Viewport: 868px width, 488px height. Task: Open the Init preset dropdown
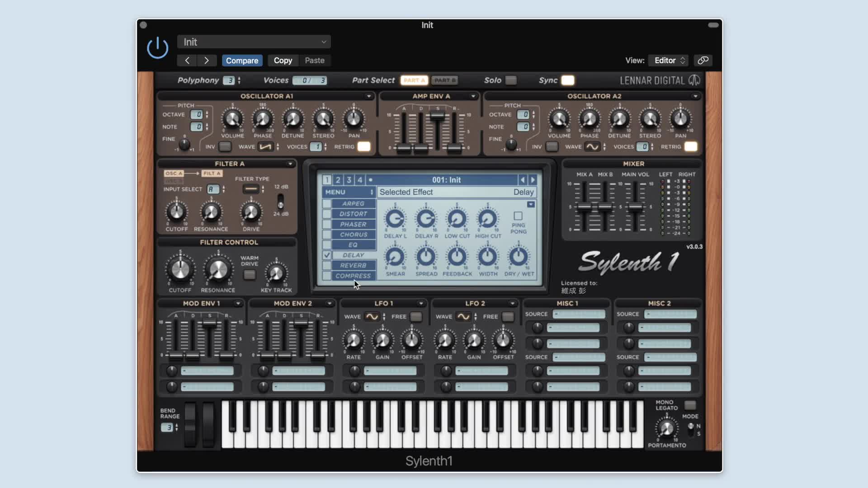click(x=254, y=42)
